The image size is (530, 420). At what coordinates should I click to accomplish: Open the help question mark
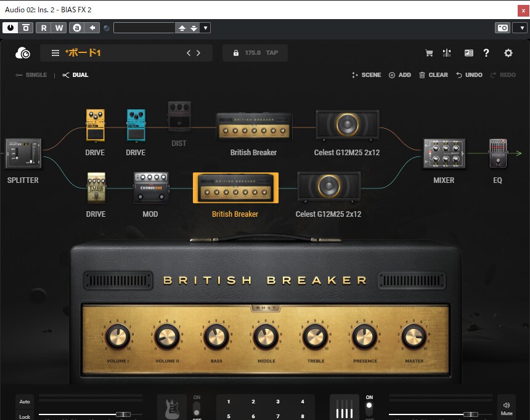pos(486,53)
